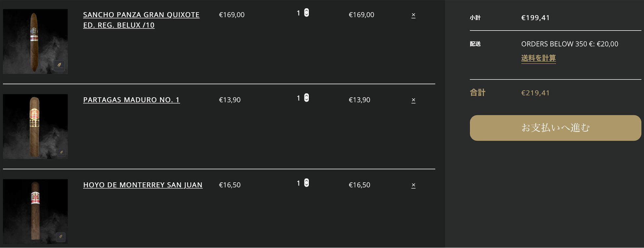
Task: Decrease Partagas Maduro quantity with down arrow
Action: tap(306, 100)
